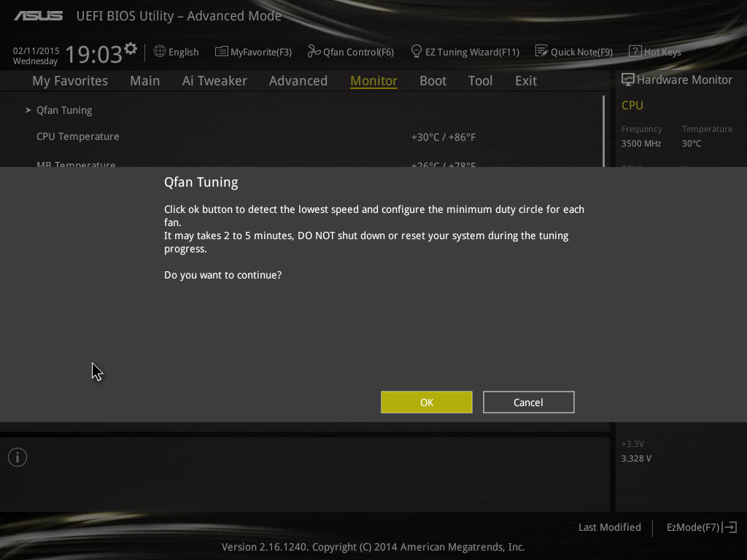This screenshot has width=747, height=560.
Task: Click the Temperature label in Hardware Monitor
Action: pos(707,129)
